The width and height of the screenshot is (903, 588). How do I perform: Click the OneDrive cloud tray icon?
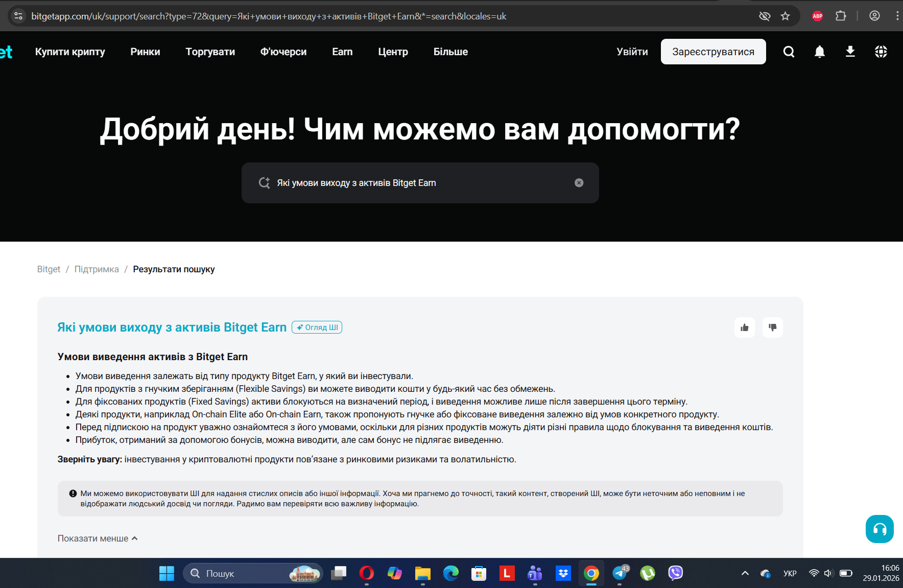[765, 573]
